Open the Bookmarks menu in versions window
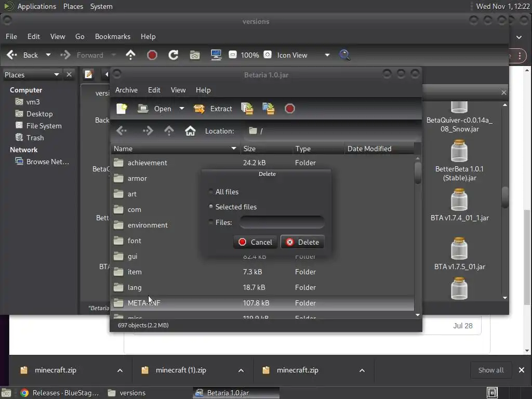Viewport: 532px width, 399px height. tap(113, 36)
